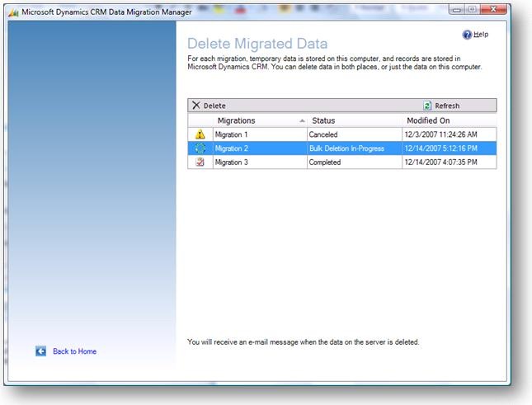Click the Back to Home arrow icon

click(41, 351)
